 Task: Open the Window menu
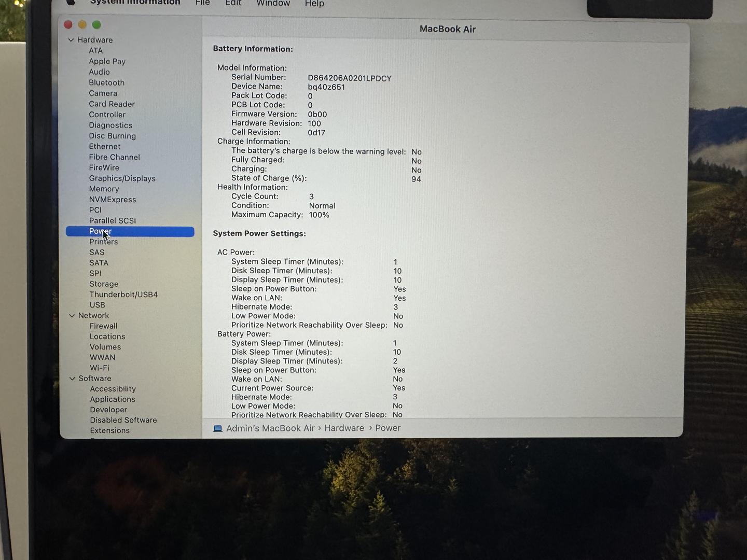click(273, 3)
